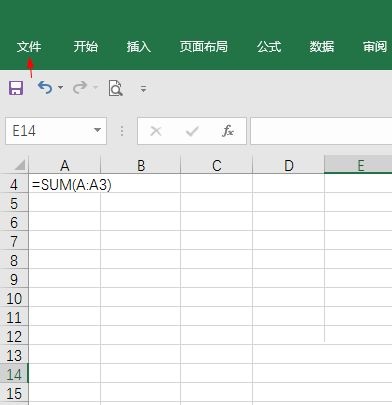
Task: Click the redo arrow icon
Action: pos(80,88)
